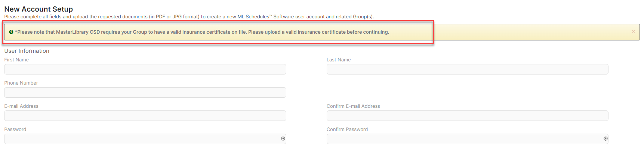Viewport: 644px width, 146px height.
Task: Click into the E-mail Address field
Action: pyautogui.click(x=145, y=116)
